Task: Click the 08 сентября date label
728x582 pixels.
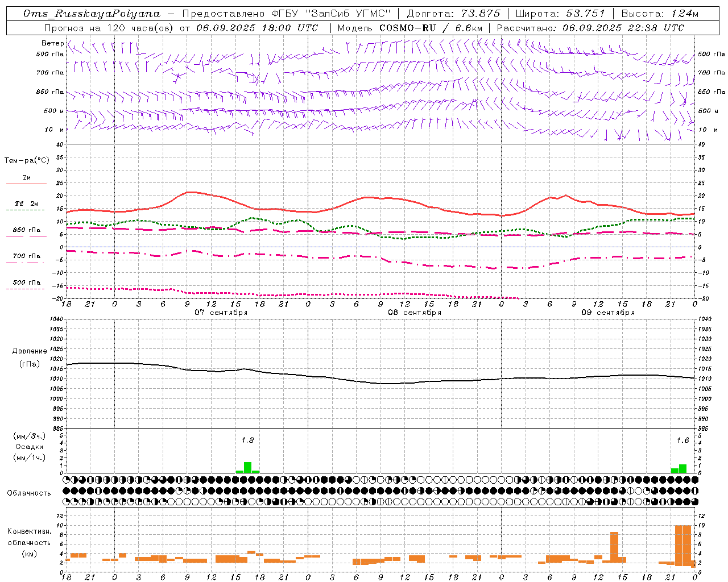Action: 415,313
